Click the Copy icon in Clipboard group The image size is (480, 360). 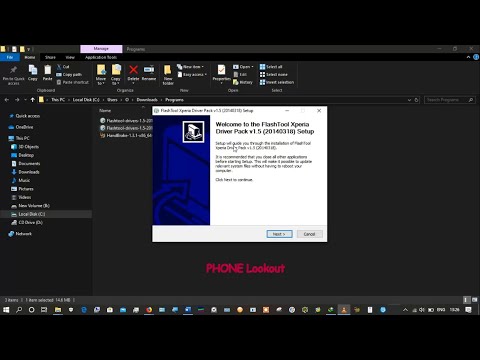[x=33, y=73]
